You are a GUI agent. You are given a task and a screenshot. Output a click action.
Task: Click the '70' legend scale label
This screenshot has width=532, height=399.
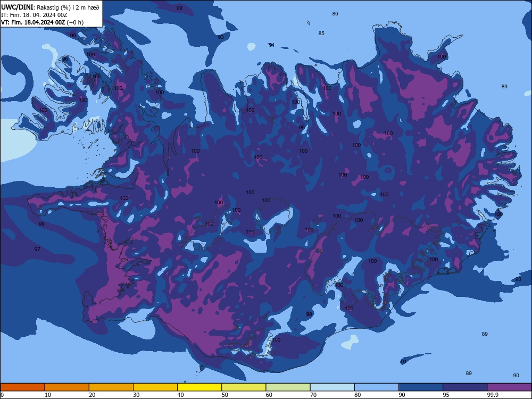313,395
